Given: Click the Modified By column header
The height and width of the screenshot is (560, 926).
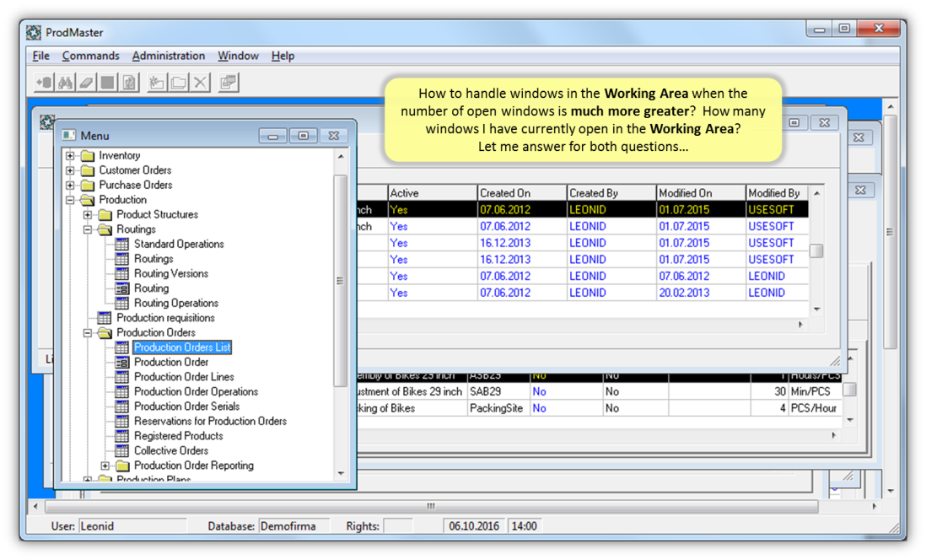Looking at the screenshot, I should [x=778, y=193].
